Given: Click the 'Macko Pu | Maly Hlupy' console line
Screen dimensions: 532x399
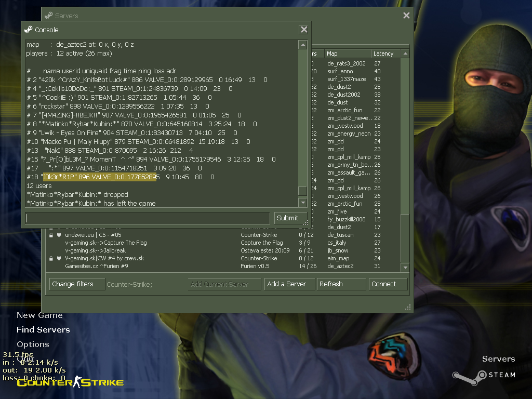Looking at the screenshot, I should pyautogui.click(x=138, y=141).
